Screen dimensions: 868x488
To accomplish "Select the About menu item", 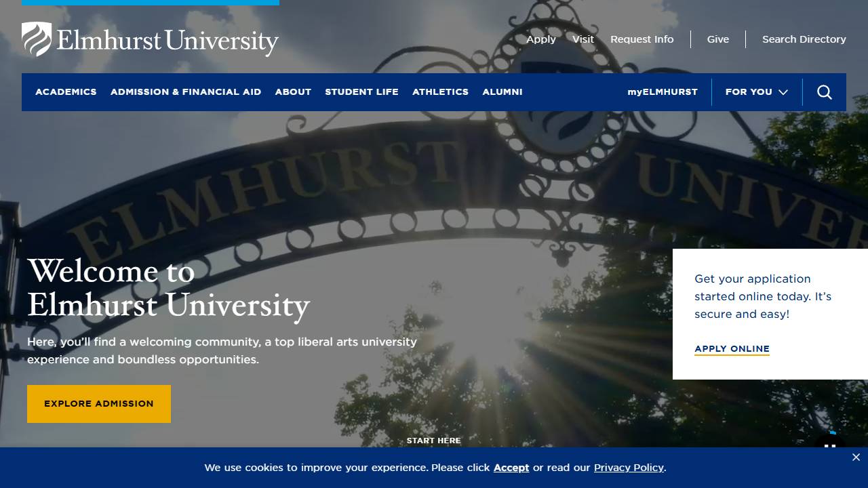I will click(293, 92).
